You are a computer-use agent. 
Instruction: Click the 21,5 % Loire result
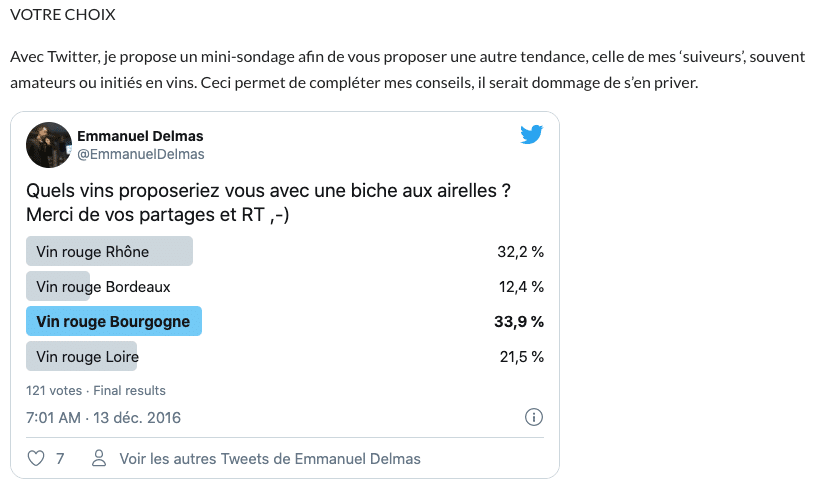(520, 356)
